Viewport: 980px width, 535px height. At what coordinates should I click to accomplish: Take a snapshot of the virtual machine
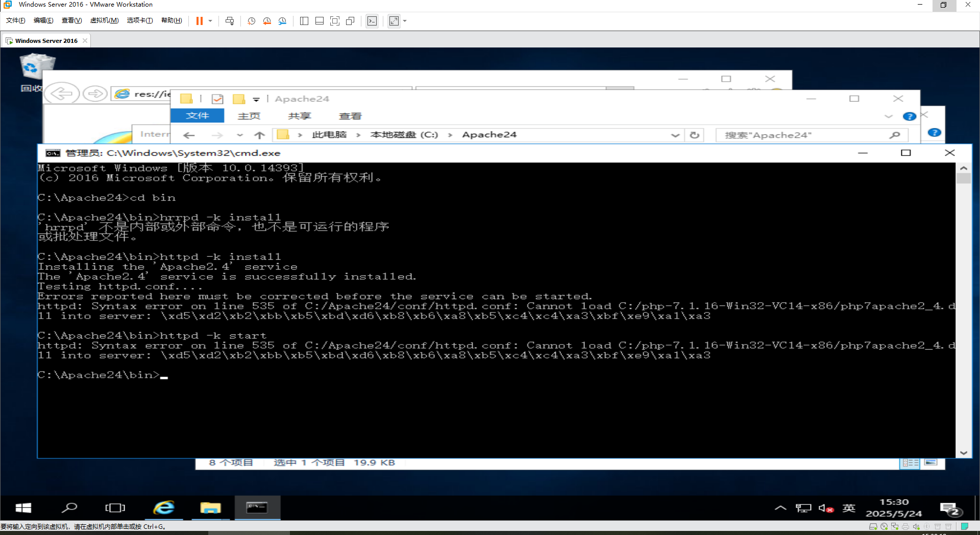[252, 21]
